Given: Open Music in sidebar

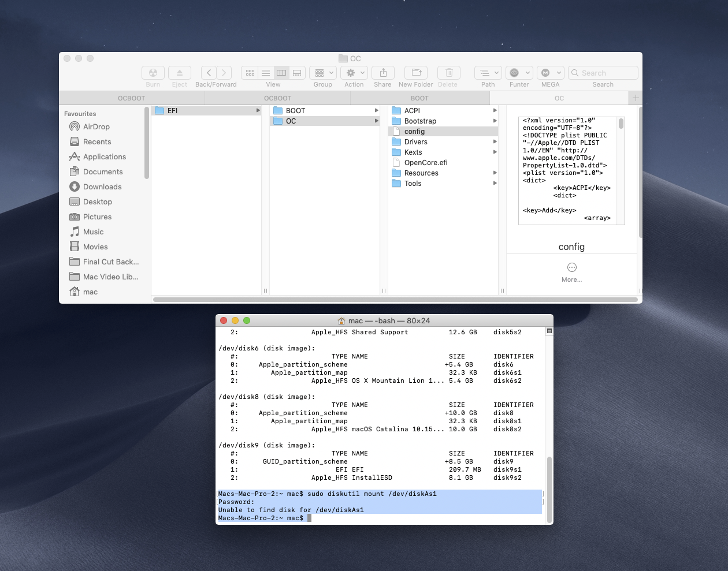Looking at the screenshot, I should click(x=93, y=232).
